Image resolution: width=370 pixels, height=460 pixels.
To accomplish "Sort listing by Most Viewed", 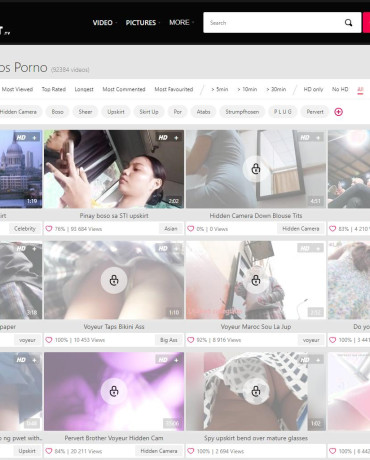I will coord(17,89).
